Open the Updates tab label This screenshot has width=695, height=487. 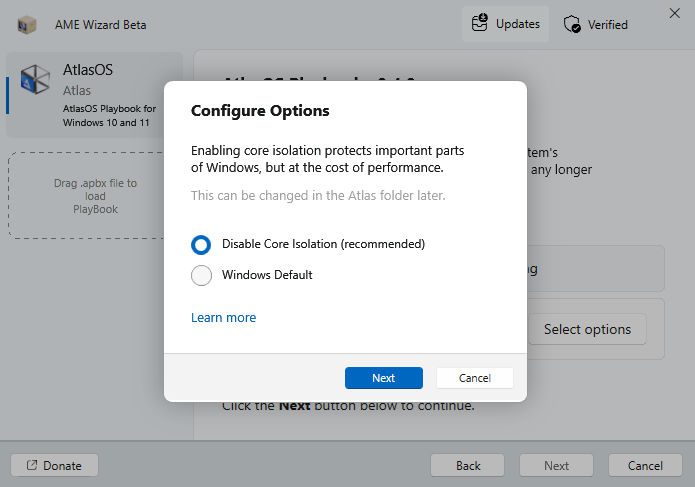click(517, 24)
